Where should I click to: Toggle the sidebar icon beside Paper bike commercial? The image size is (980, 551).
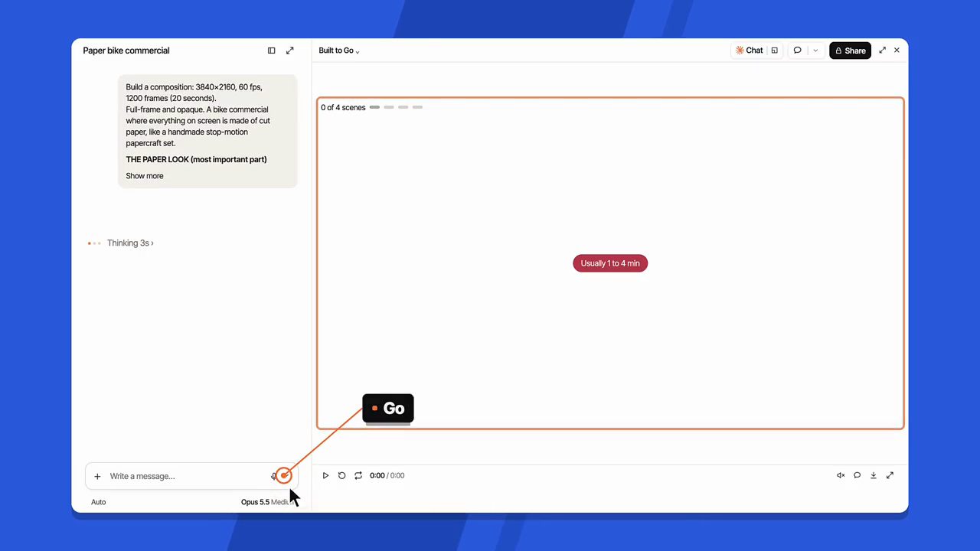[x=271, y=51]
